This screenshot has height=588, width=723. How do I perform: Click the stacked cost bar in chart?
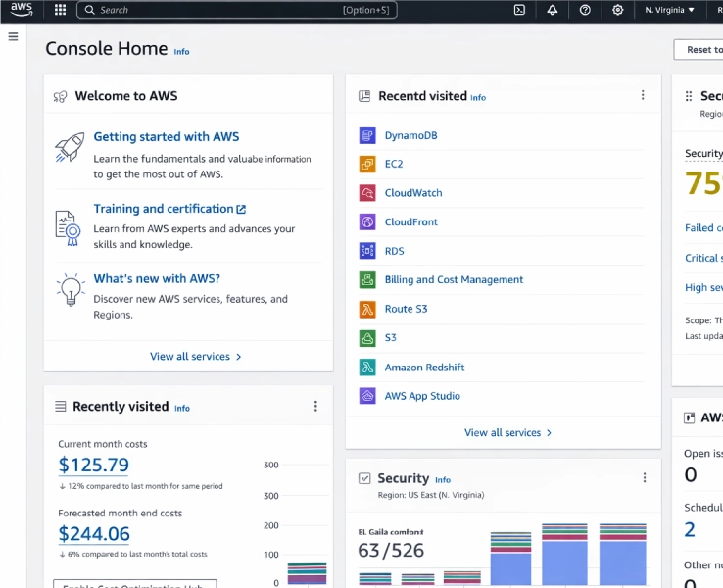[307, 573]
